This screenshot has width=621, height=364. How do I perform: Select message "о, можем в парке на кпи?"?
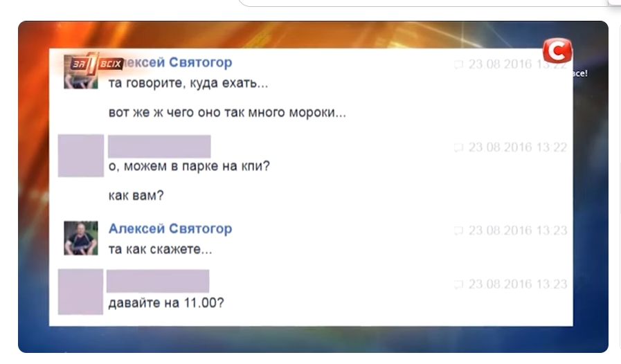coord(189,166)
